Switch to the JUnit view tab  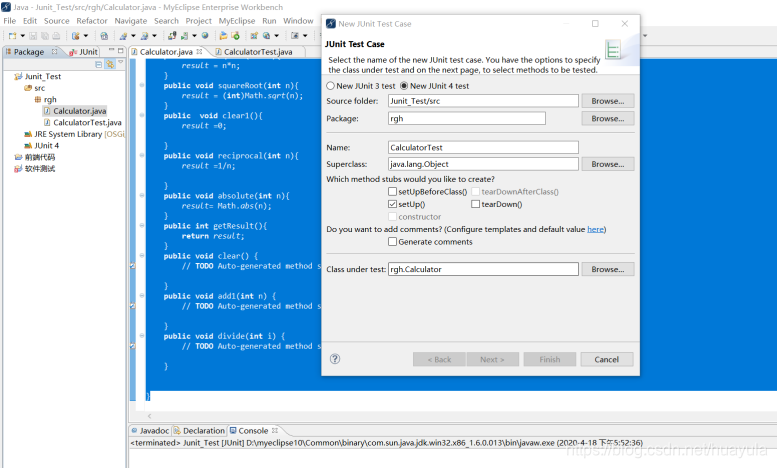point(83,52)
